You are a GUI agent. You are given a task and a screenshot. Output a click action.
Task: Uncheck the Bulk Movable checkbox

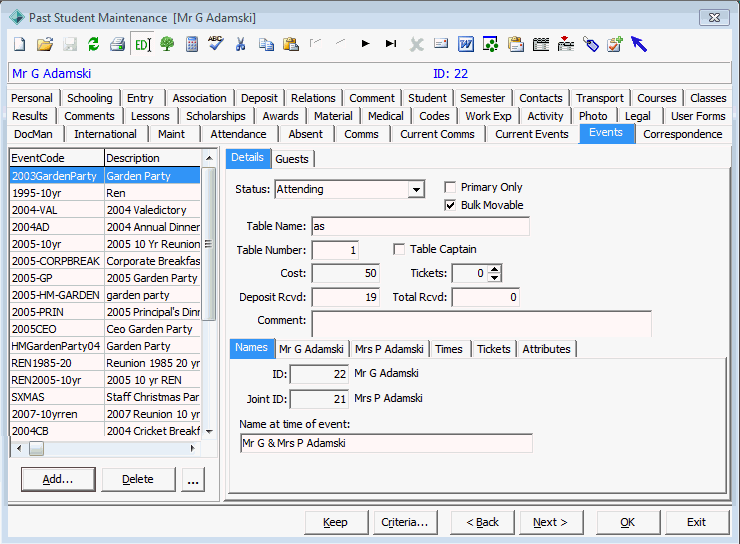(x=450, y=205)
